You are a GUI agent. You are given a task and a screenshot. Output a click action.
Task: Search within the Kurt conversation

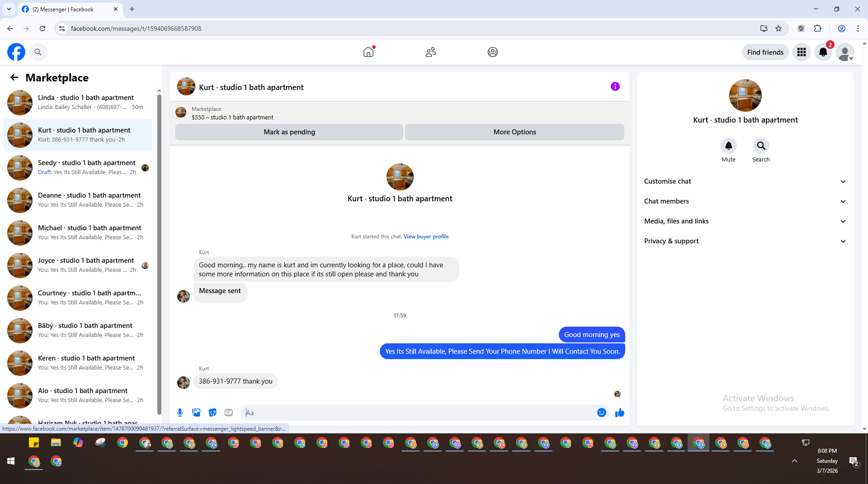point(761,146)
